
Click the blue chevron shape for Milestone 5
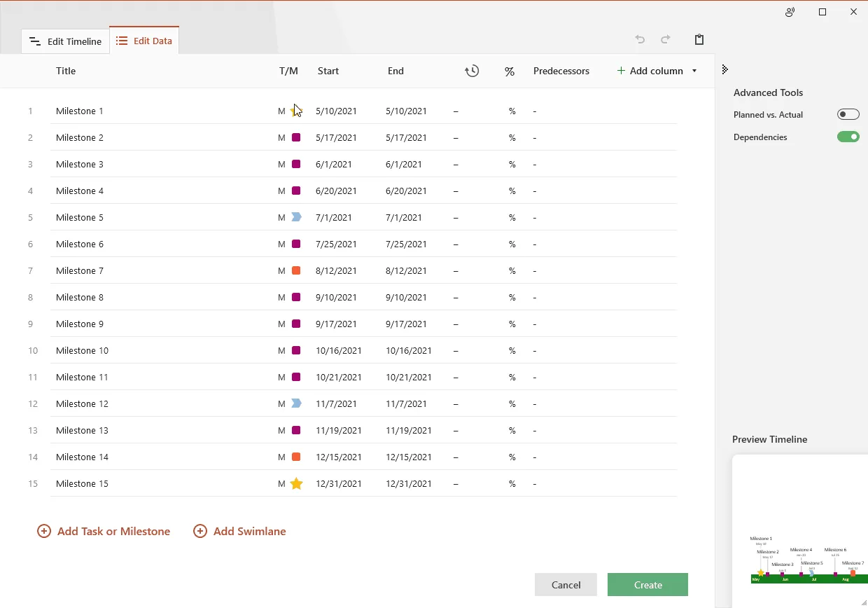(x=296, y=218)
